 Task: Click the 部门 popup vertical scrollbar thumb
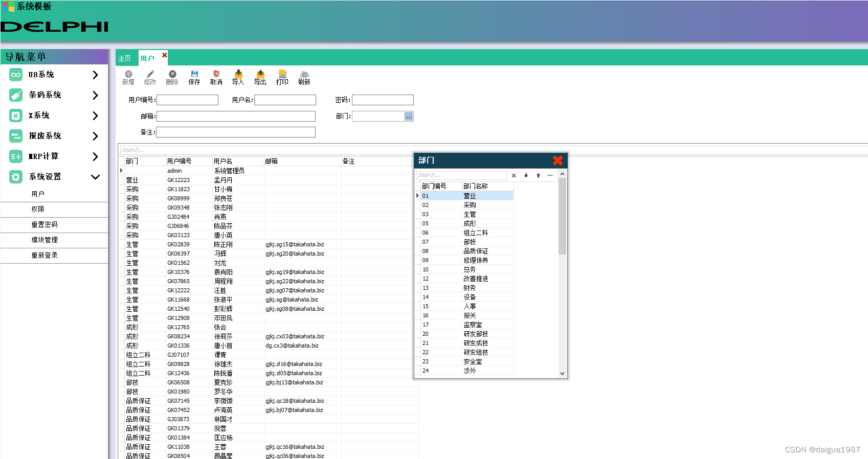pyautogui.click(x=562, y=216)
